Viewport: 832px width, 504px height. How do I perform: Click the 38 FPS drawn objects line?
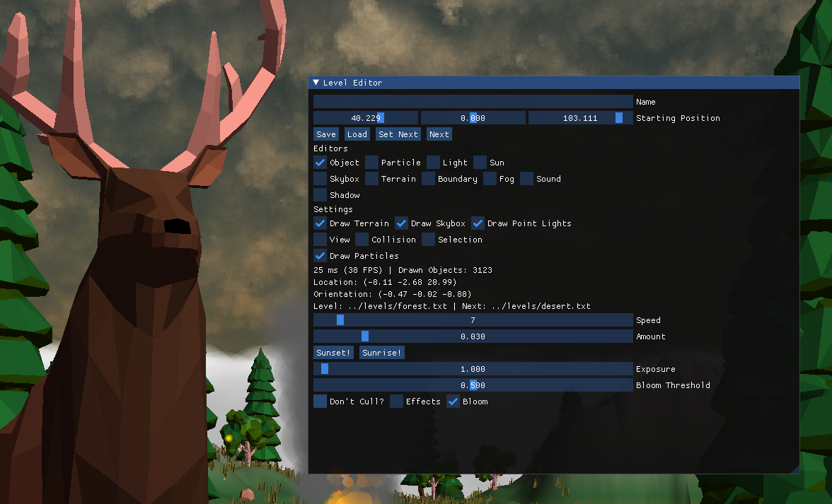[403, 270]
